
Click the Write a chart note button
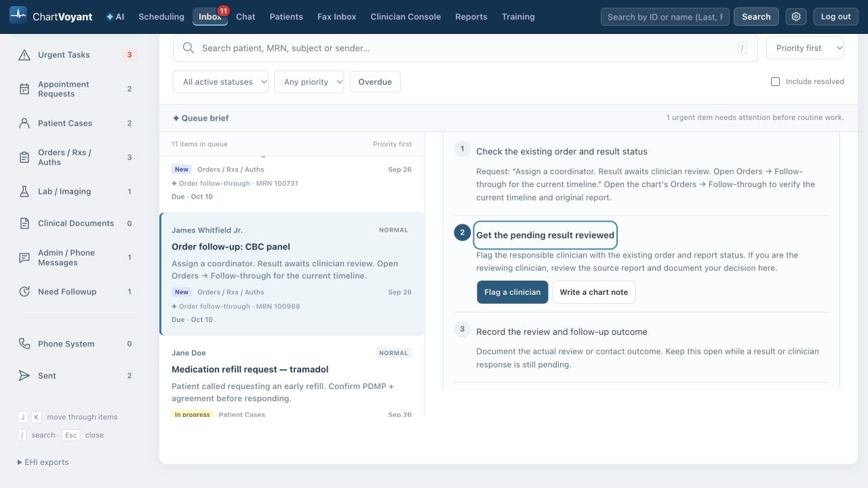click(593, 292)
